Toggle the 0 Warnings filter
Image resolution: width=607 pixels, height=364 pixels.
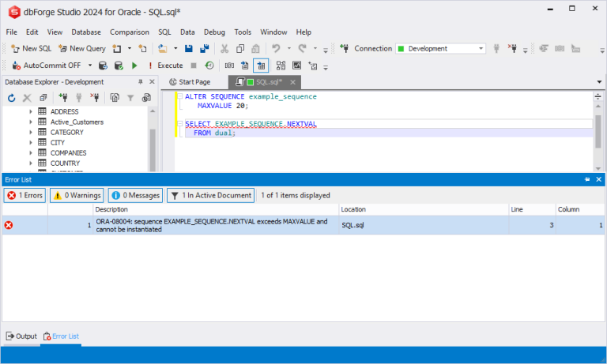tap(77, 195)
